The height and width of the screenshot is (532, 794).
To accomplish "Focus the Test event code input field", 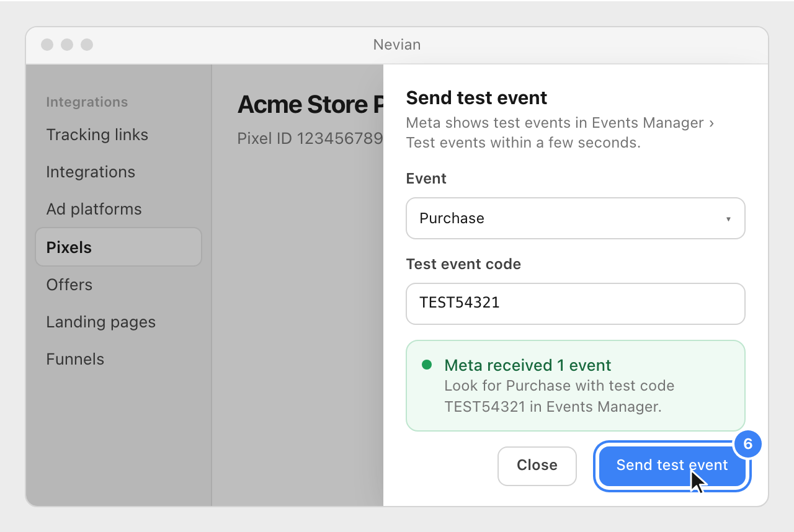I will click(575, 304).
